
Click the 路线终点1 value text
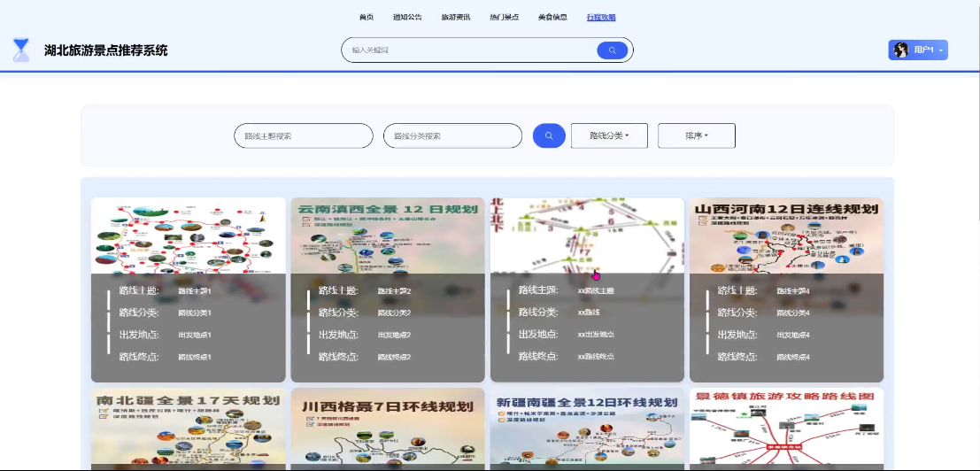point(195,358)
